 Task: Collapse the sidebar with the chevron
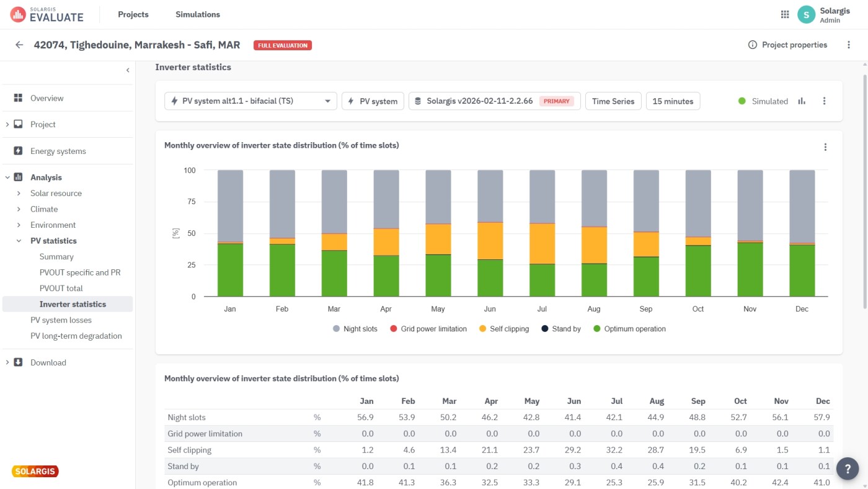point(128,70)
